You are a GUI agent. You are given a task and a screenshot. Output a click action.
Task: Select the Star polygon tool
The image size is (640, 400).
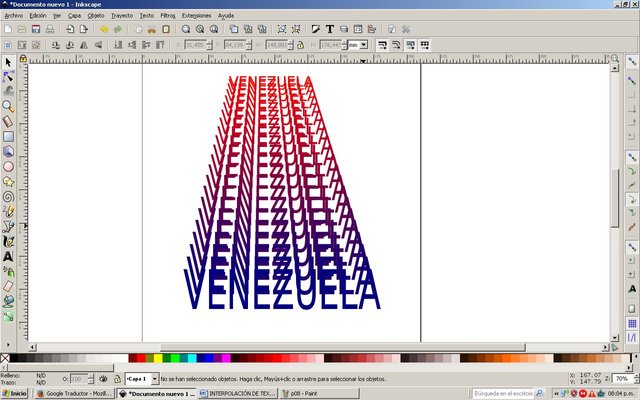(x=8, y=182)
